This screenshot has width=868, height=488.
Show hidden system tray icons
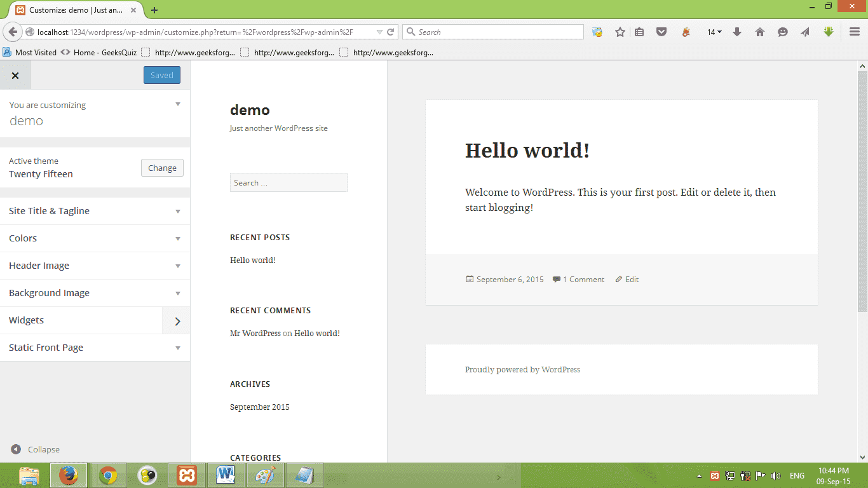point(700,476)
